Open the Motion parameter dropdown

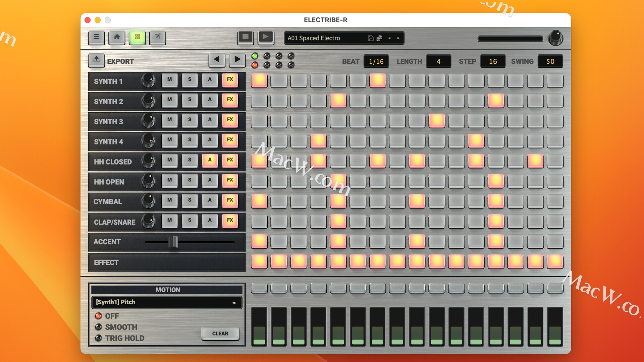(x=167, y=302)
